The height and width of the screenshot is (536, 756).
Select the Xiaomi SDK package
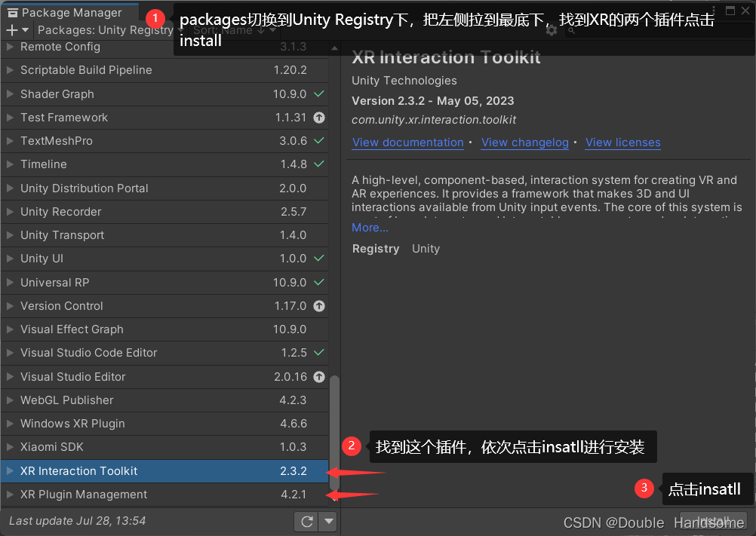click(164, 447)
